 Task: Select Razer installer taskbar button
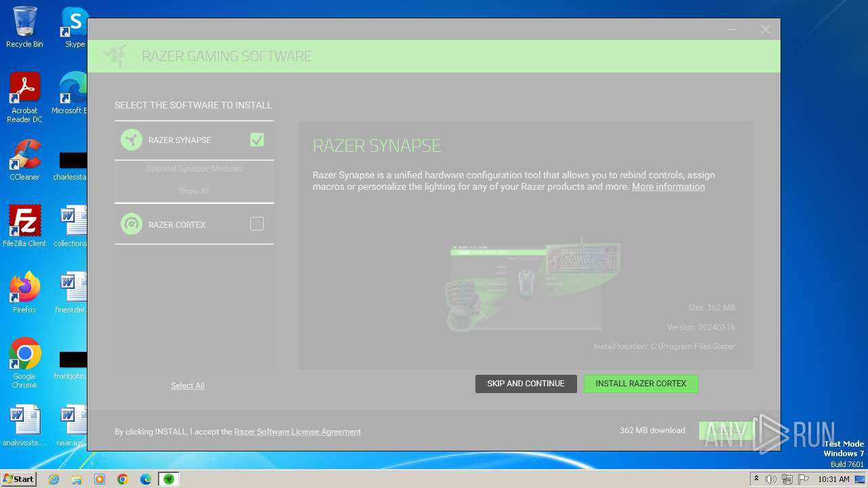pos(169,479)
